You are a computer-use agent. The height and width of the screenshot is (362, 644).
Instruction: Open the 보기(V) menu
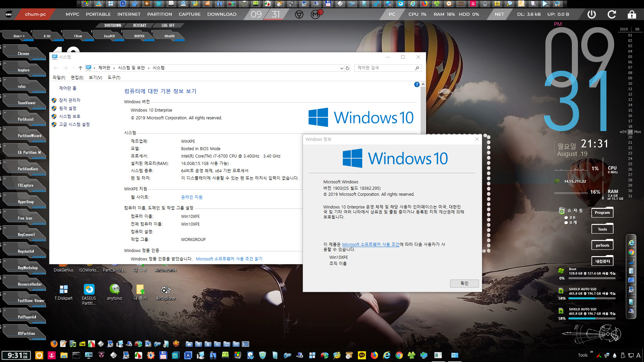tap(95, 77)
